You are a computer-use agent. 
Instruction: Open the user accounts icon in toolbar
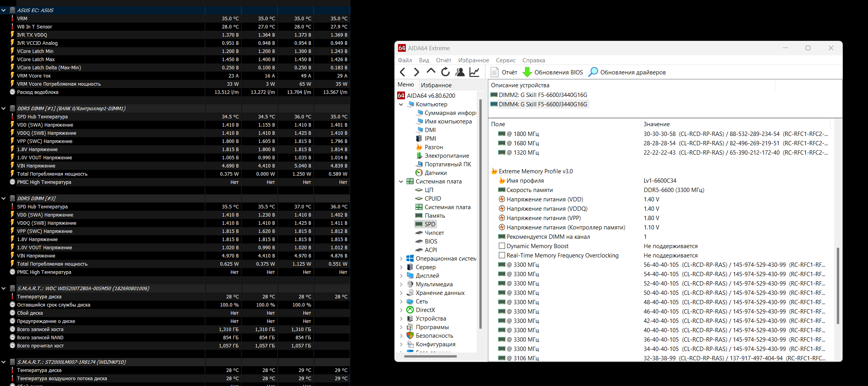tap(460, 72)
